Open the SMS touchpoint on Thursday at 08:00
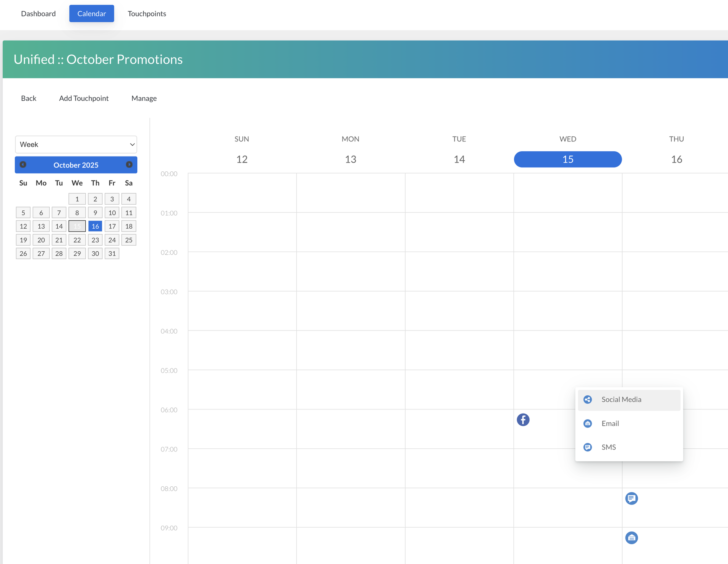 pyautogui.click(x=631, y=498)
